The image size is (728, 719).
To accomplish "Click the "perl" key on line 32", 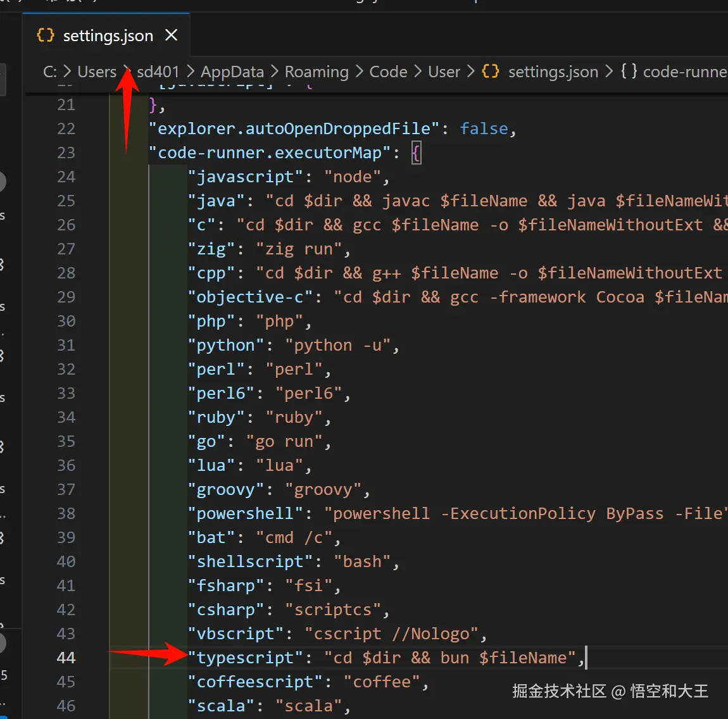I will 216,370.
